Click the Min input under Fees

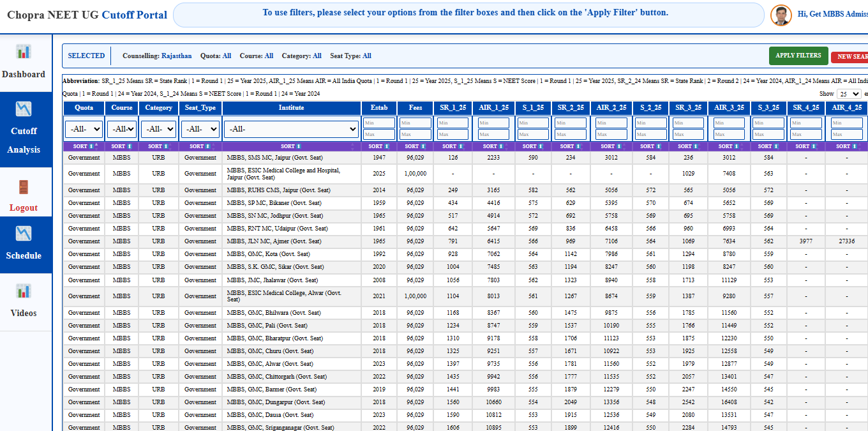pyautogui.click(x=415, y=123)
